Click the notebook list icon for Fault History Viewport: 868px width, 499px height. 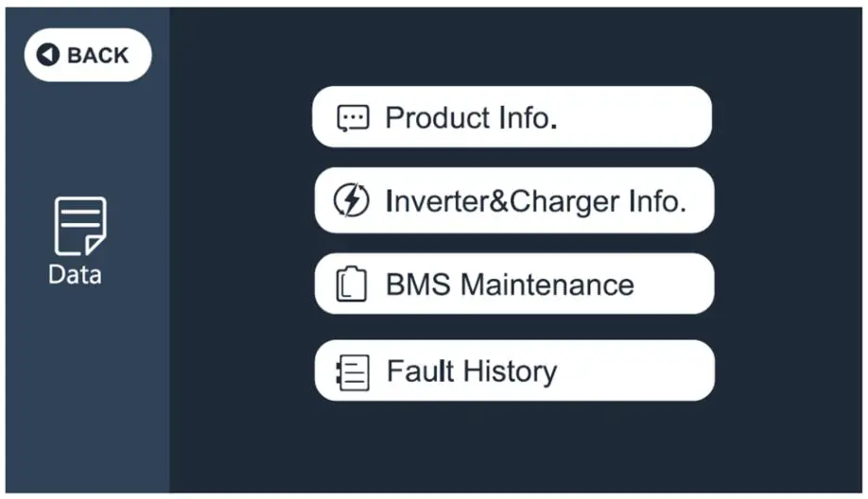click(353, 371)
